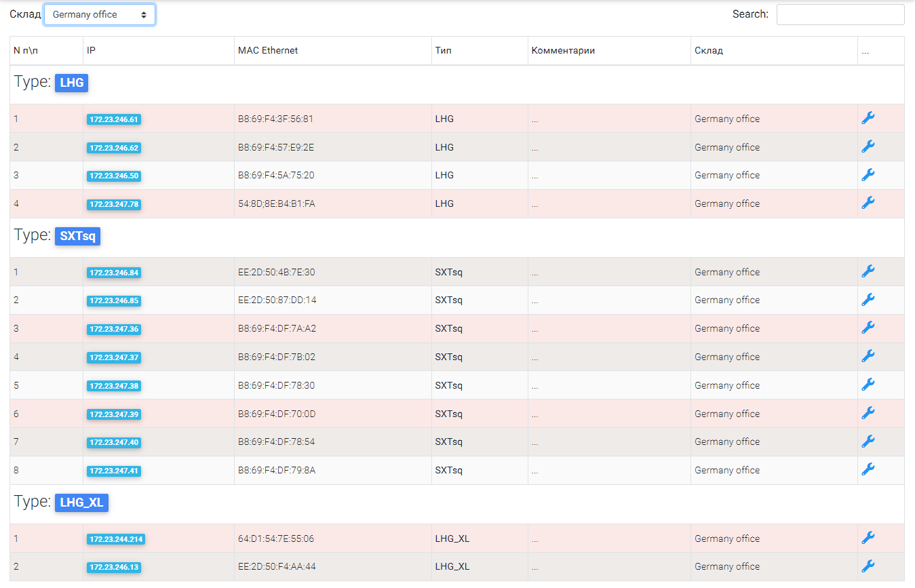Image resolution: width=915 pixels, height=588 pixels.
Task: Click wrench icon for IP 172.23.247.38
Action: [868, 385]
